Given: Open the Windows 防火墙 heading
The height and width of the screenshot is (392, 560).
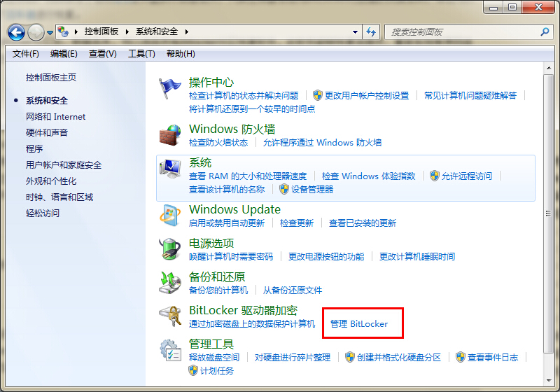Looking at the screenshot, I should point(232,129).
